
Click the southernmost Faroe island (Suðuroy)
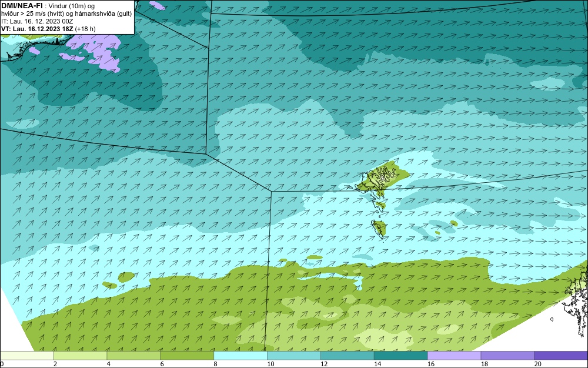(x=379, y=228)
